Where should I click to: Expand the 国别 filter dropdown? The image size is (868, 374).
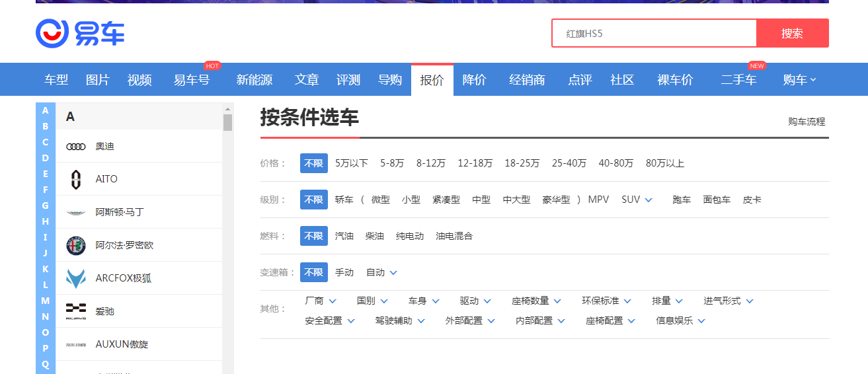(x=373, y=301)
